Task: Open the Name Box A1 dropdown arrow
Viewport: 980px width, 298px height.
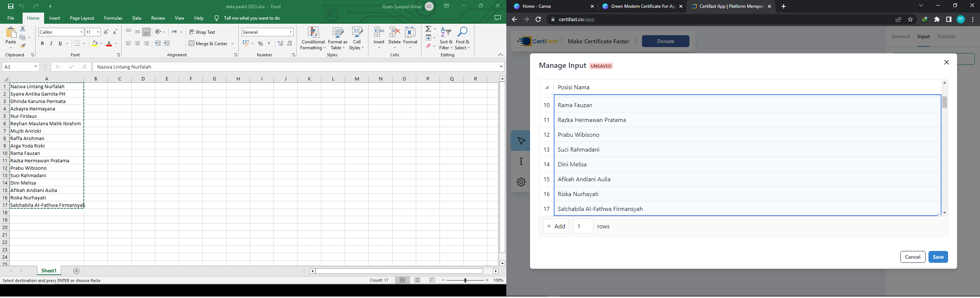Action: coord(36,67)
